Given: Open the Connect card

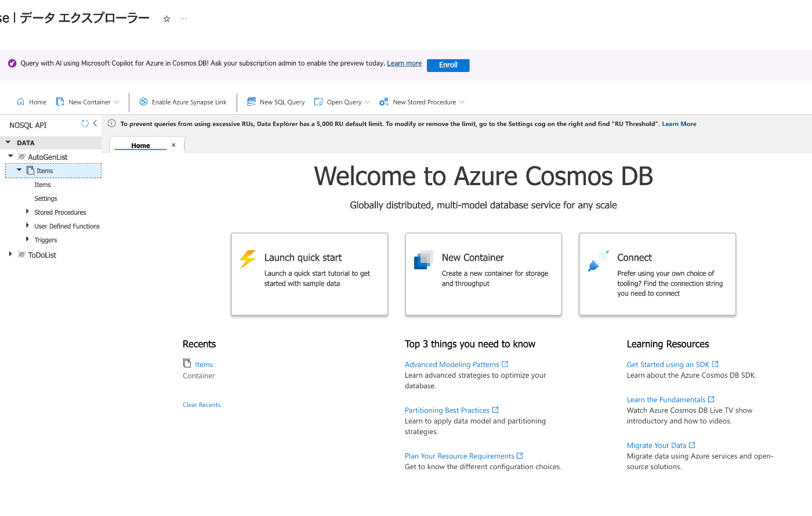Looking at the screenshot, I should (657, 274).
